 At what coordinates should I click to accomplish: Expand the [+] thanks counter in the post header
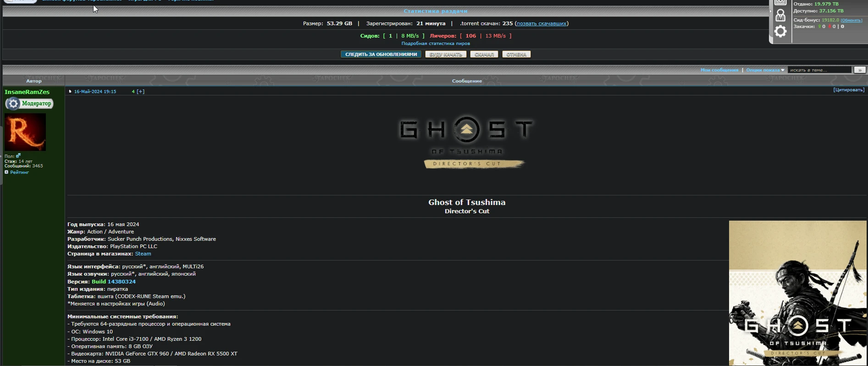click(x=141, y=92)
